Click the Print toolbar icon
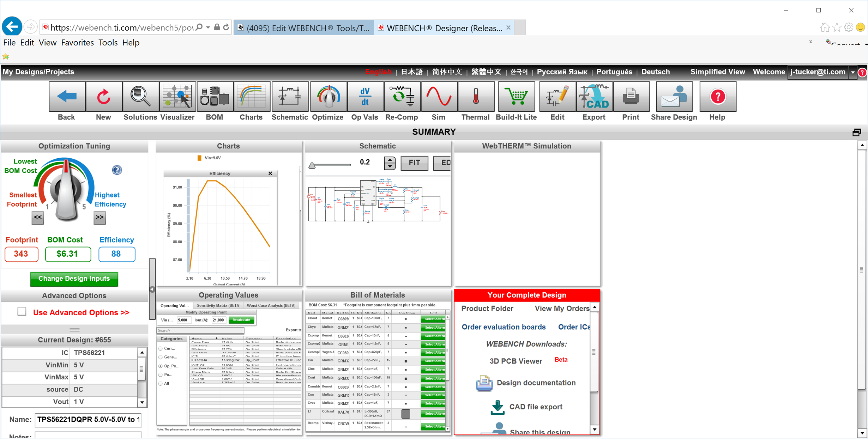Image resolution: width=868 pixels, height=439 pixels. pyautogui.click(x=631, y=97)
